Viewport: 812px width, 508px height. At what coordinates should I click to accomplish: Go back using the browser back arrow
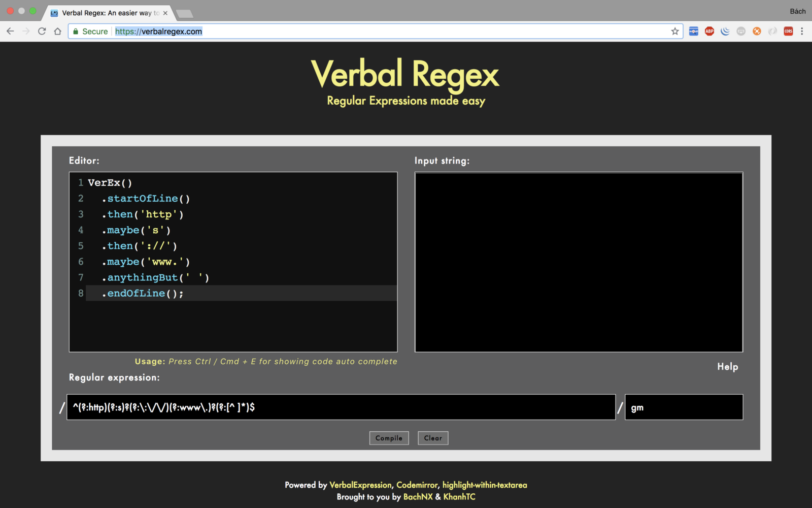pyautogui.click(x=10, y=31)
